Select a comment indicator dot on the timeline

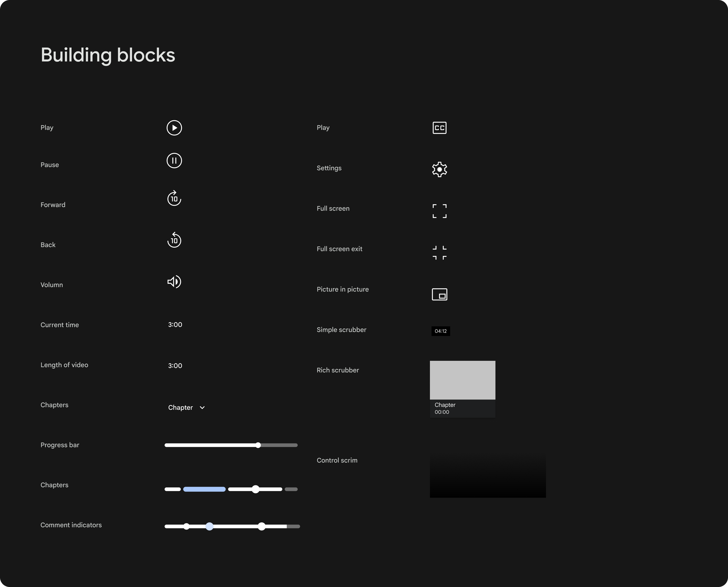(210, 526)
